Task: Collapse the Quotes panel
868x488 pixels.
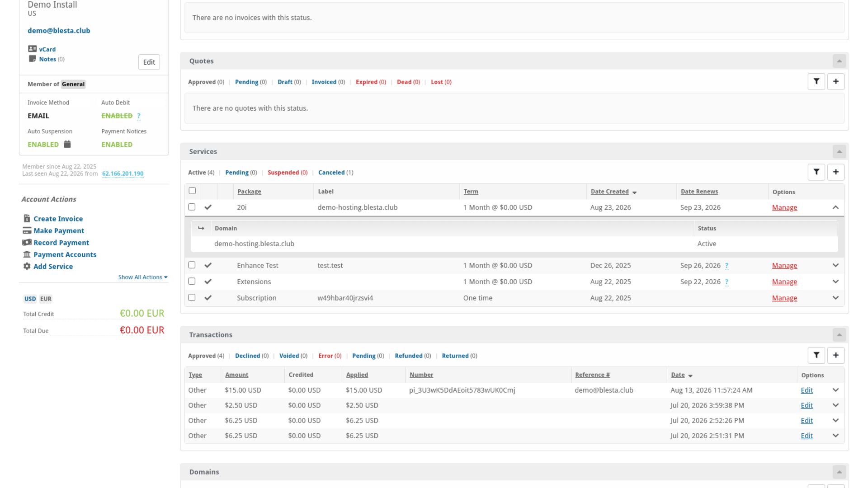Action: 839,61
